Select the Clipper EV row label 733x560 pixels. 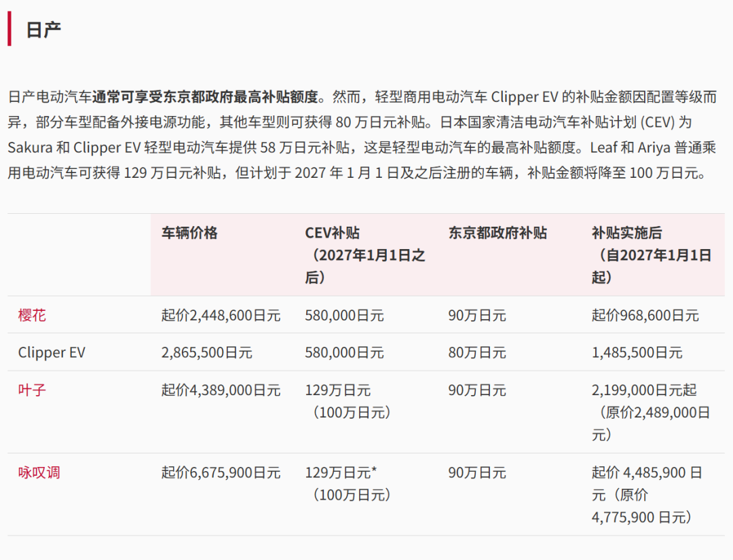(x=52, y=352)
